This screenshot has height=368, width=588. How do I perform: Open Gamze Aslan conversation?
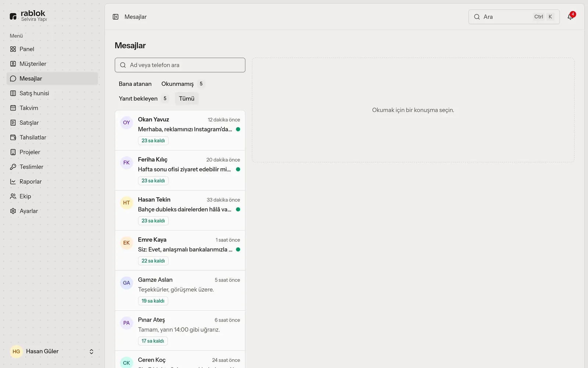pos(180,291)
